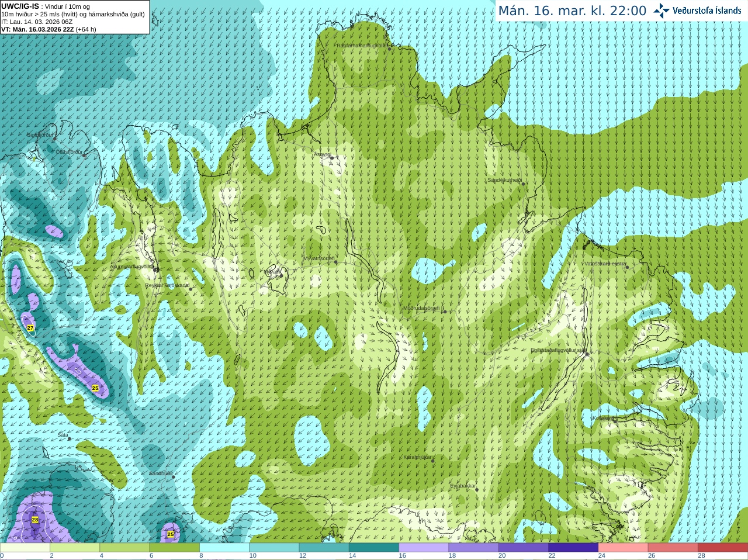The height and width of the screenshot is (560, 748).
Task: Click the legend scale value 16
Action: point(403,556)
